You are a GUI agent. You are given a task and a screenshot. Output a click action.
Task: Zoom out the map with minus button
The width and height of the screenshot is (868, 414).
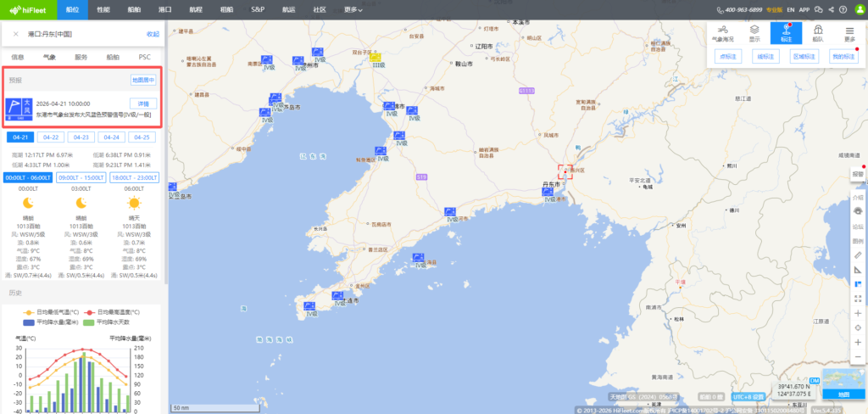pos(858,357)
